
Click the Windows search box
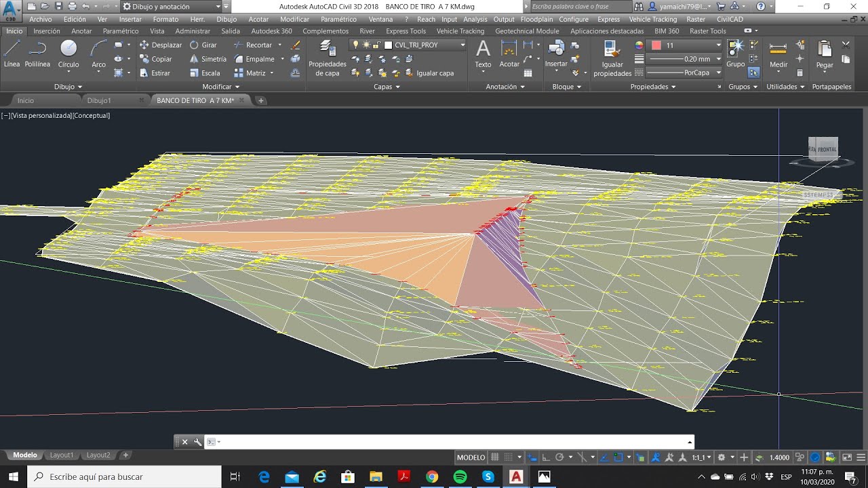(124, 476)
